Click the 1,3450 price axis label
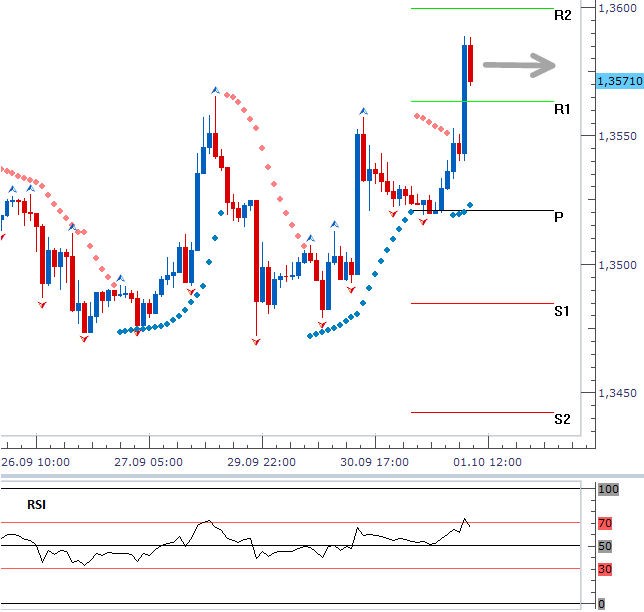Viewport: 644px width, 612px height. (x=617, y=393)
